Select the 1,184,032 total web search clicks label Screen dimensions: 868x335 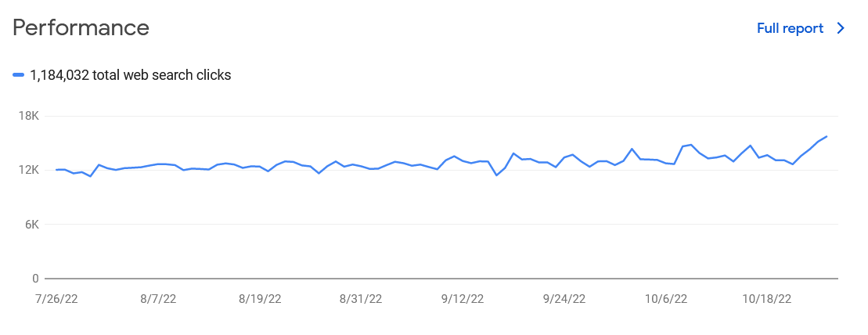[x=131, y=75]
